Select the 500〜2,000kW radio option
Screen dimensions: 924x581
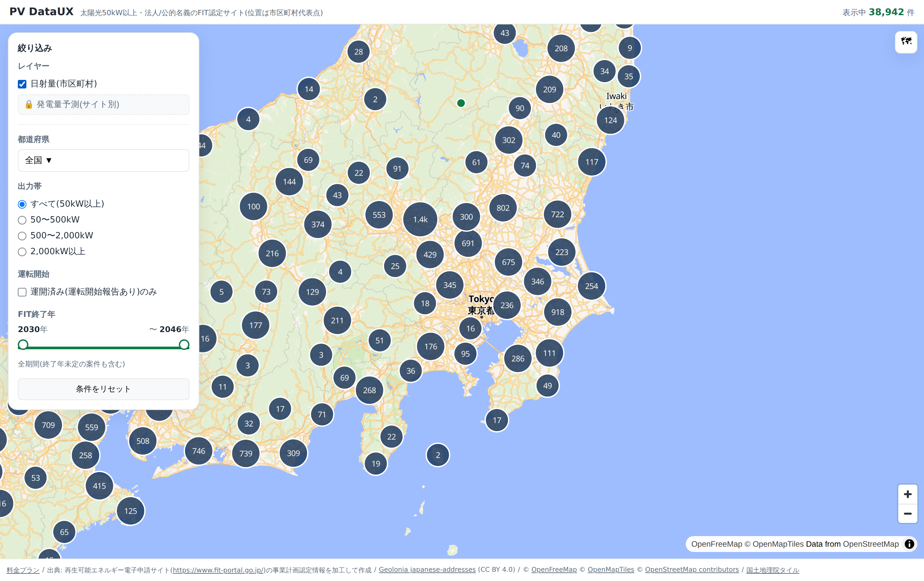tap(22, 236)
